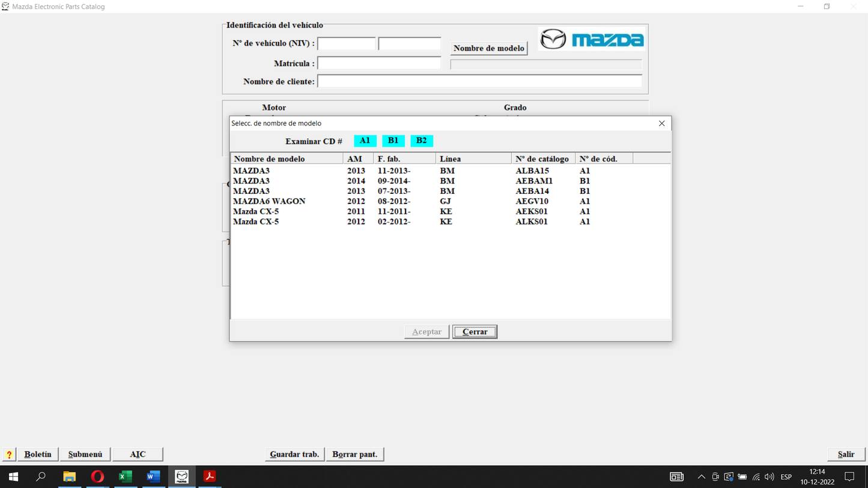Open the notification center icon
This screenshot has height=488, width=868.
click(849, 477)
